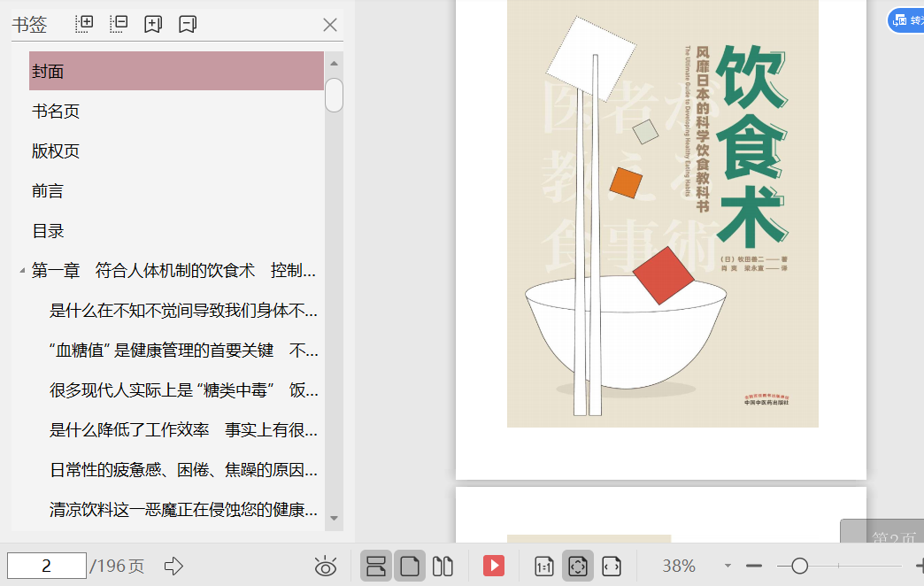Click the zoom out minus button

pos(754,566)
